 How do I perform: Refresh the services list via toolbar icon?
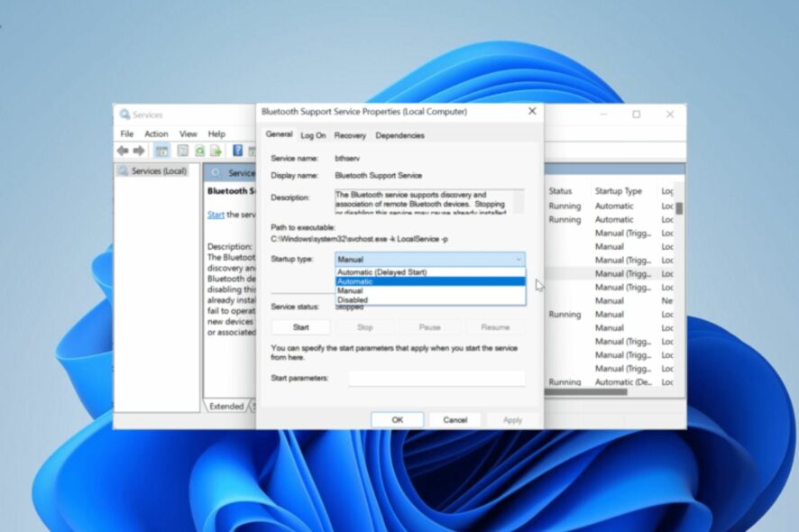pyautogui.click(x=200, y=151)
